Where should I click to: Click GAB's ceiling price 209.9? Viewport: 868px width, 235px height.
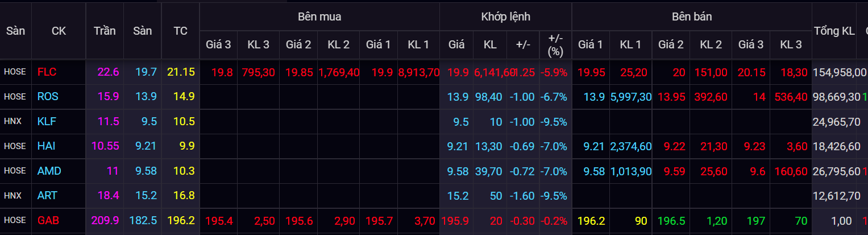105,220
